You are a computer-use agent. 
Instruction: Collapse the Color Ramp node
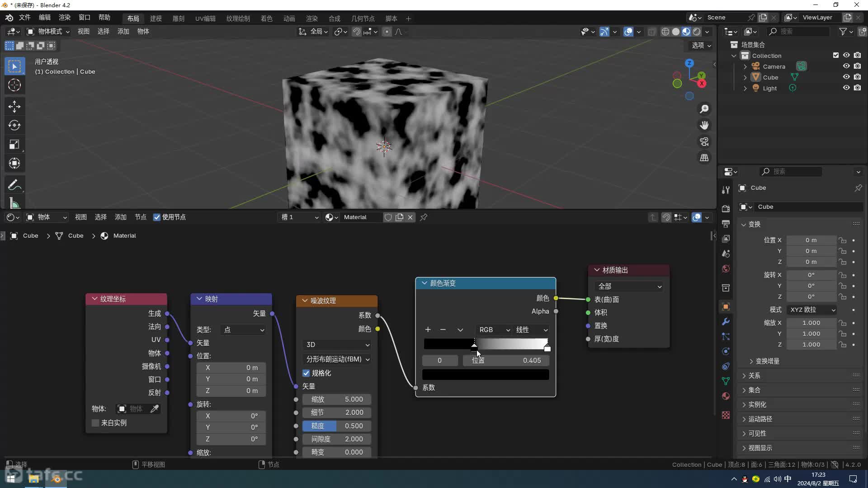424,283
